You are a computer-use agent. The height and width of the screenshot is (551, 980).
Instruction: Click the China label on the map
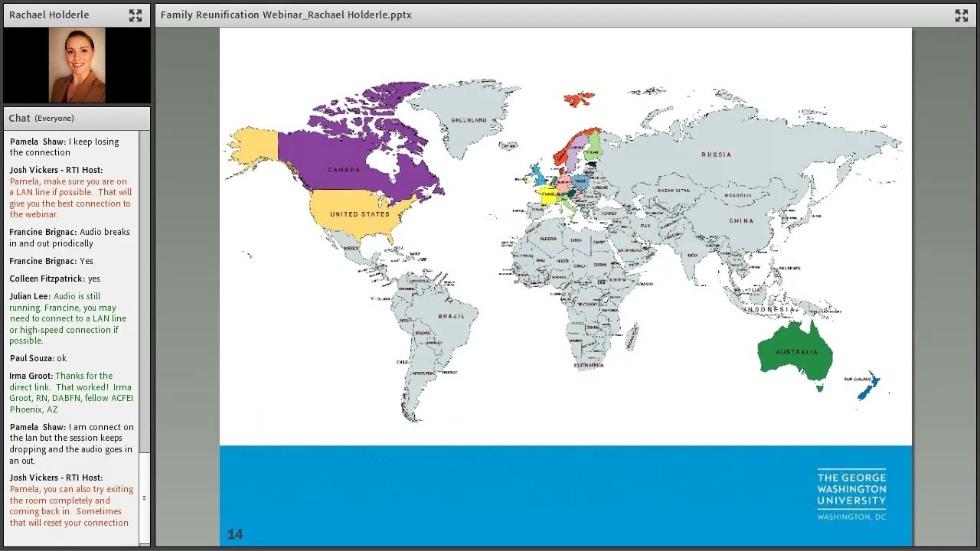(740, 221)
